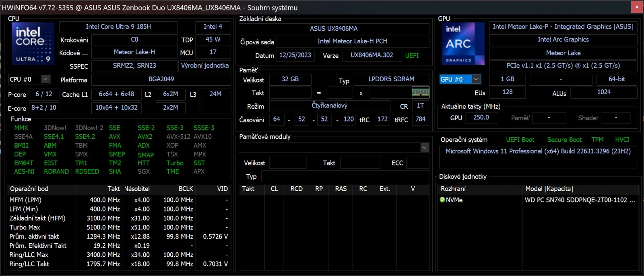
Task: Click the SRMZ2, SRN23 SSPEC field
Action: (134, 66)
